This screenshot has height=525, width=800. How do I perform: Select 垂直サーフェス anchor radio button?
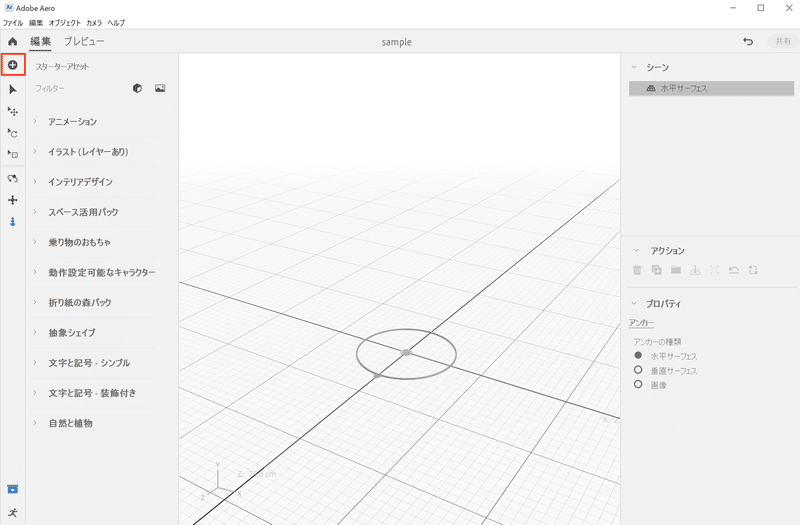click(x=638, y=369)
